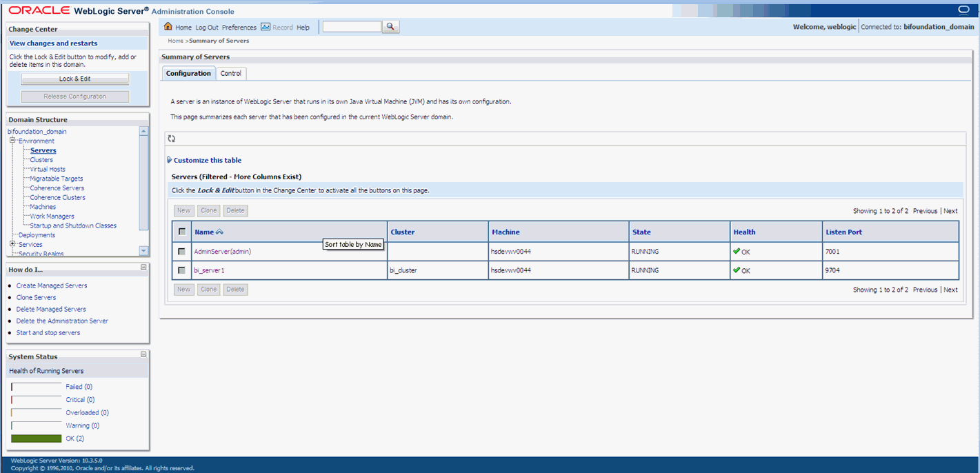Screen dimensions: 980x473
Task: Open the bi_server1 server link
Action: pyautogui.click(x=209, y=270)
